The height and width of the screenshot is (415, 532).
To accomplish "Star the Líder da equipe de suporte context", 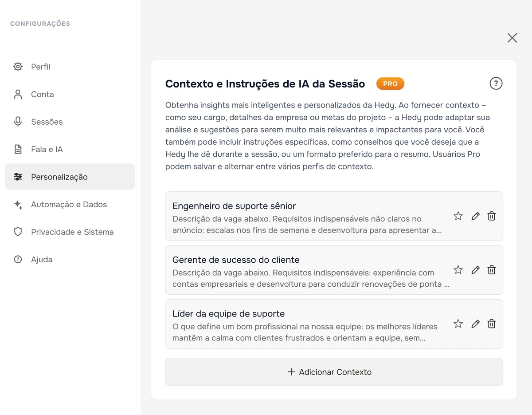I will point(458,324).
